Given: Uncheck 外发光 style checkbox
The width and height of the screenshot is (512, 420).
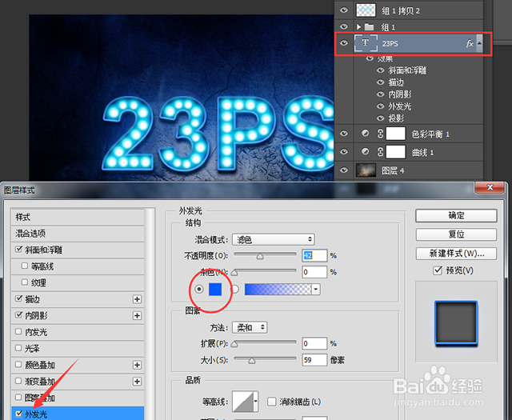Looking at the screenshot, I should coord(19,414).
